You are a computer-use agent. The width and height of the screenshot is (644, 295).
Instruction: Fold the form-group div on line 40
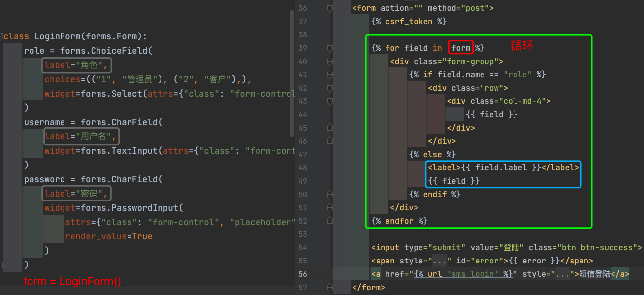coord(330,62)
